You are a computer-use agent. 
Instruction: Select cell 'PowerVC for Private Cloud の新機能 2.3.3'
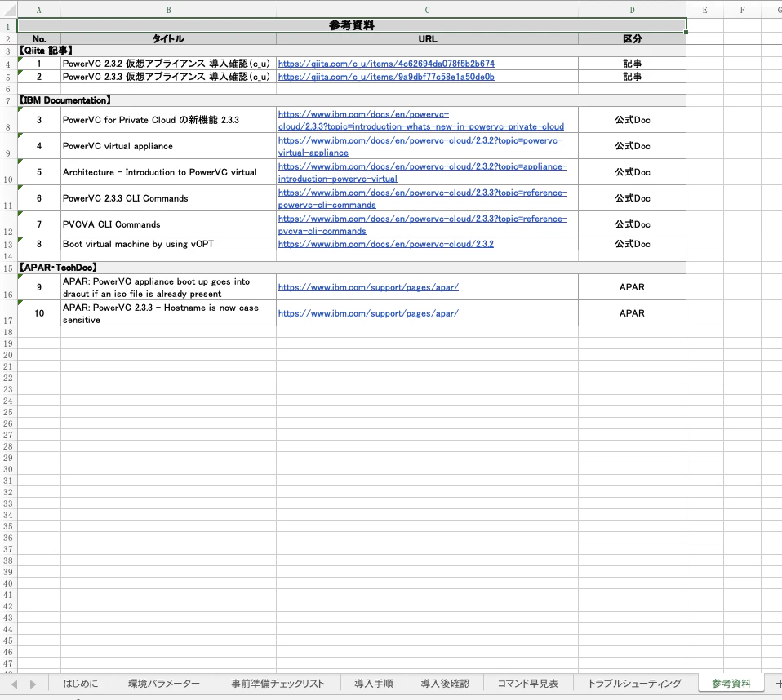(x=169, y=120)
